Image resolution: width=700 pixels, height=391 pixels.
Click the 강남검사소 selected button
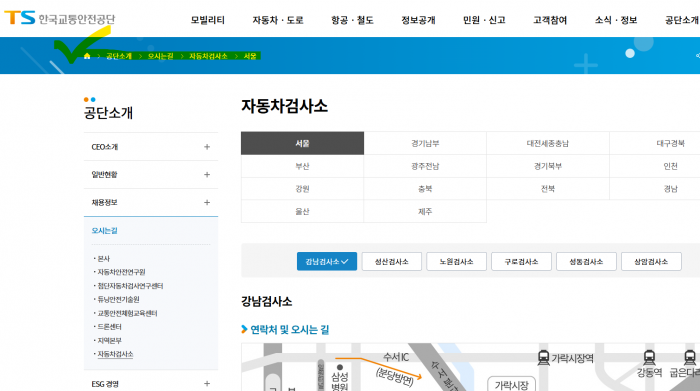(x=327, y=262)
